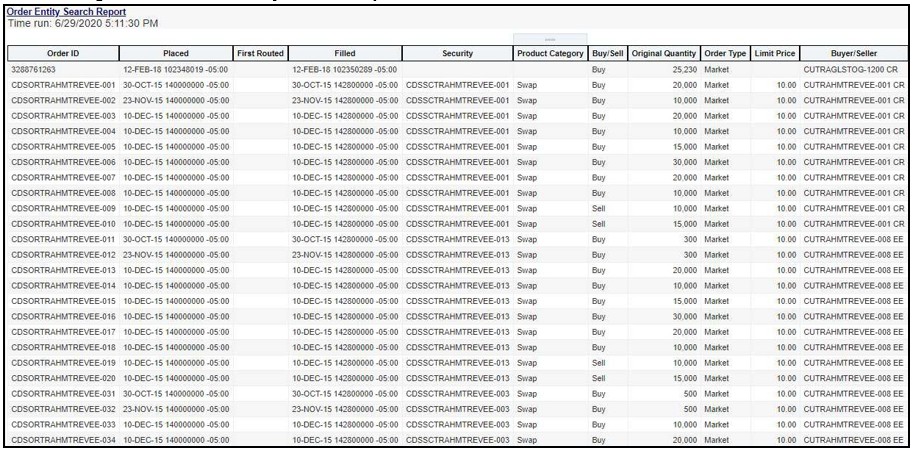Select order CDSORTRAHMTREVEE-015
914x449 pixels.
coord(64,301)
